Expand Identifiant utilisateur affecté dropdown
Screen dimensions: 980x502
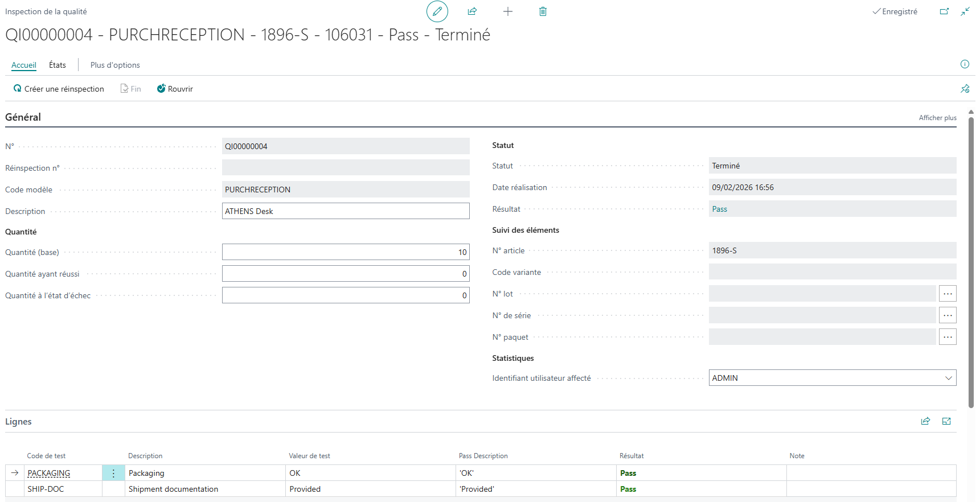click(948, 378)
